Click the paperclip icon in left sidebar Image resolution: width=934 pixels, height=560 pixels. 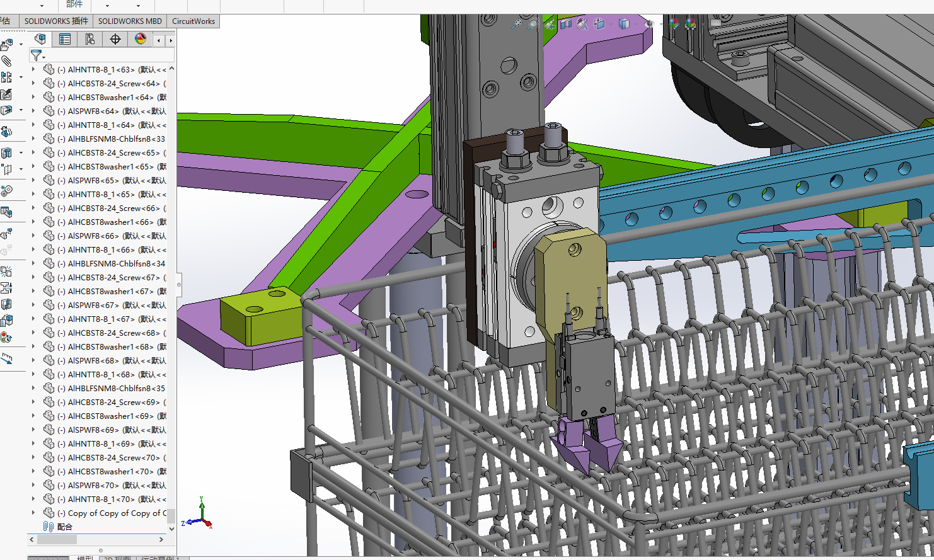[x=6, y=61]
